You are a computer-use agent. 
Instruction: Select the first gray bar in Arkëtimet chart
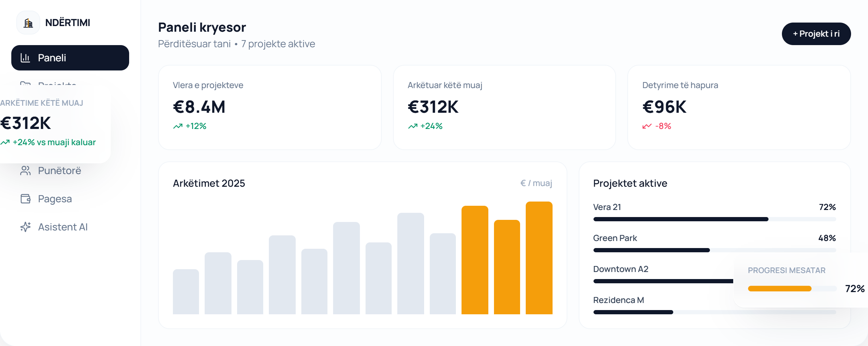[x=186, y=292]
